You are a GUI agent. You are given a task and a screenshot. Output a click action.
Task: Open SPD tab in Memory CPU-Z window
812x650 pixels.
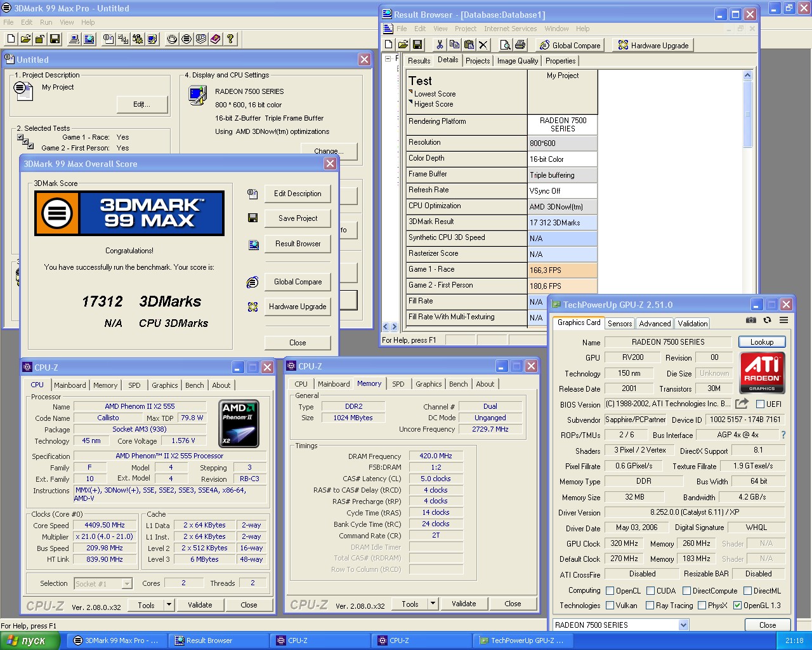[398, 384]
